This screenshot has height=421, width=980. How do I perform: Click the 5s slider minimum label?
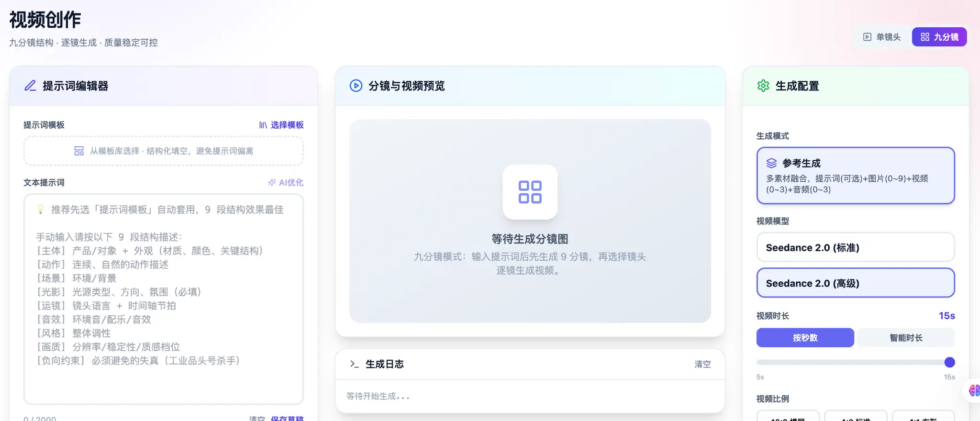[x=760, y=377]
